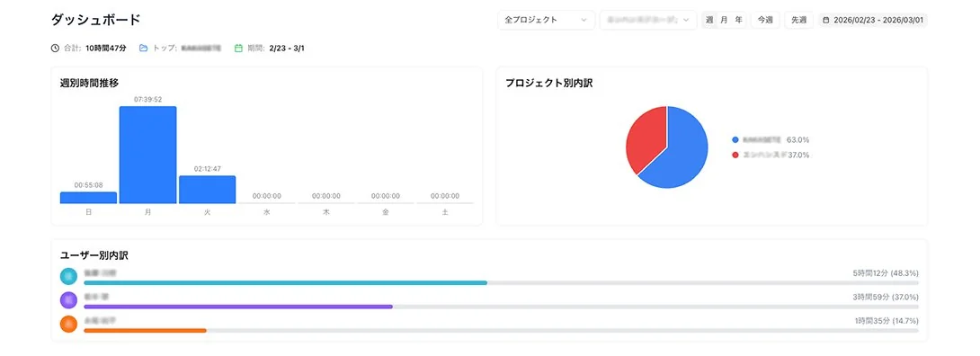Click the blue legend dot for 63.0%

coord(735,140)
